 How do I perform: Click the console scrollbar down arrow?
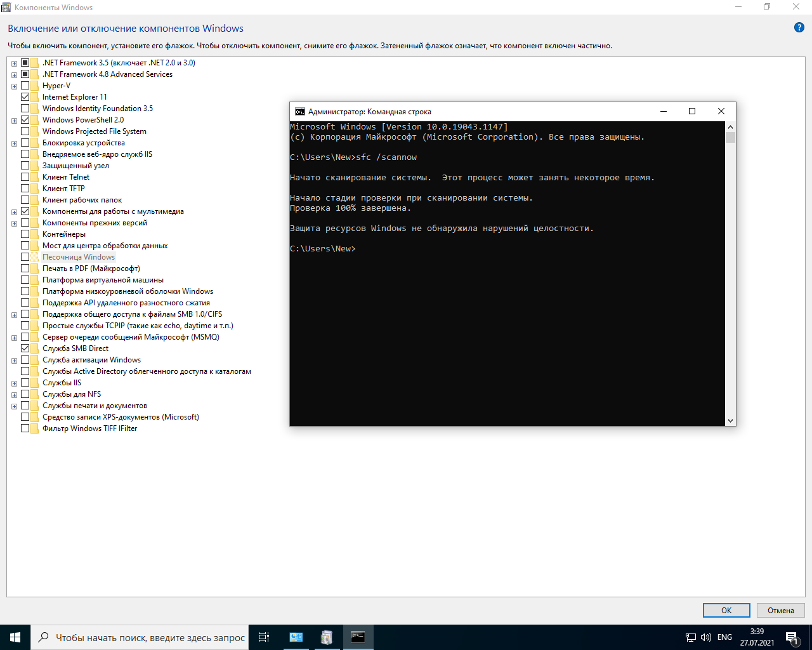click(730, 420)
